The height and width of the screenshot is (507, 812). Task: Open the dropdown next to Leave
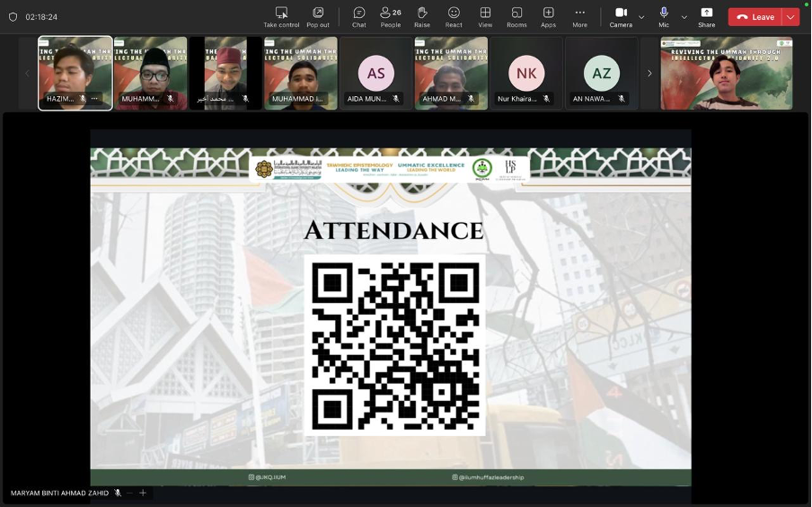pyautogui.click(x=790, y=17)
